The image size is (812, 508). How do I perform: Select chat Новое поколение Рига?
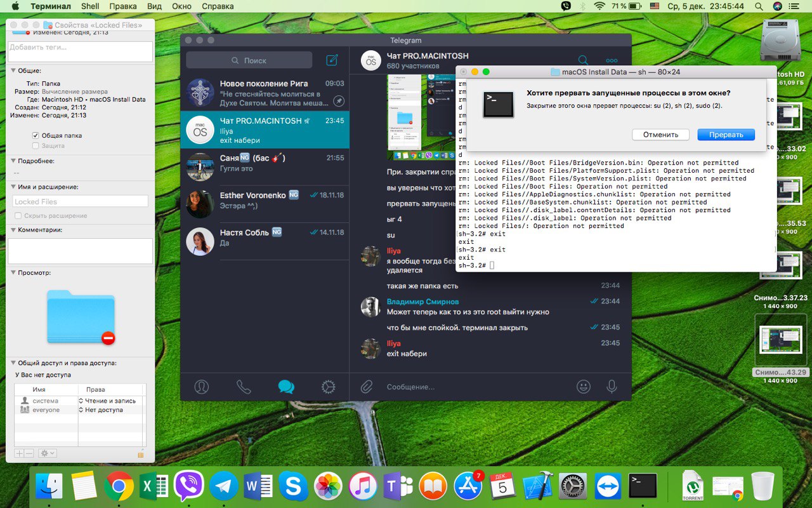(x=265, y=93)
